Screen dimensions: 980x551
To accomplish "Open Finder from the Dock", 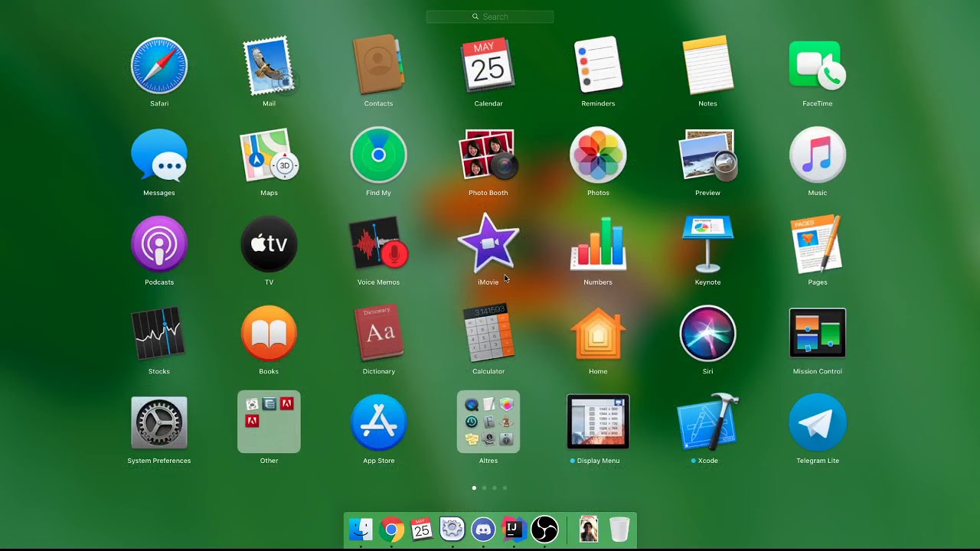I will 361,530.
